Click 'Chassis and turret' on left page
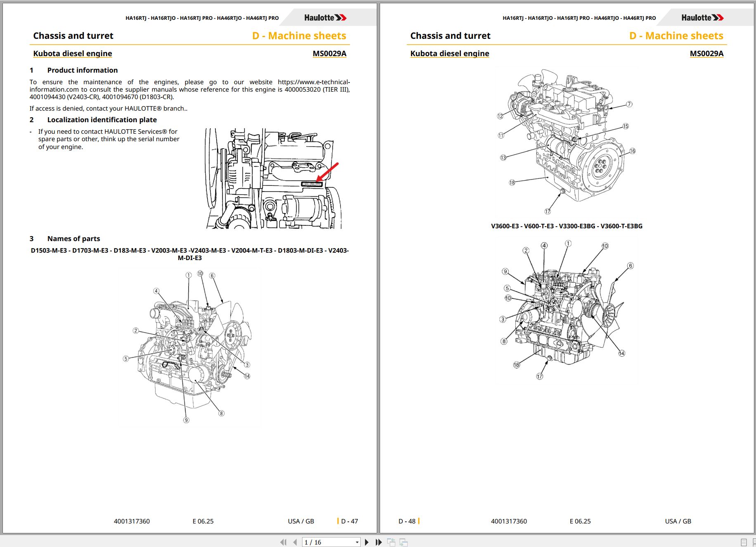The image size is (756, 547). tap(73, 36)
